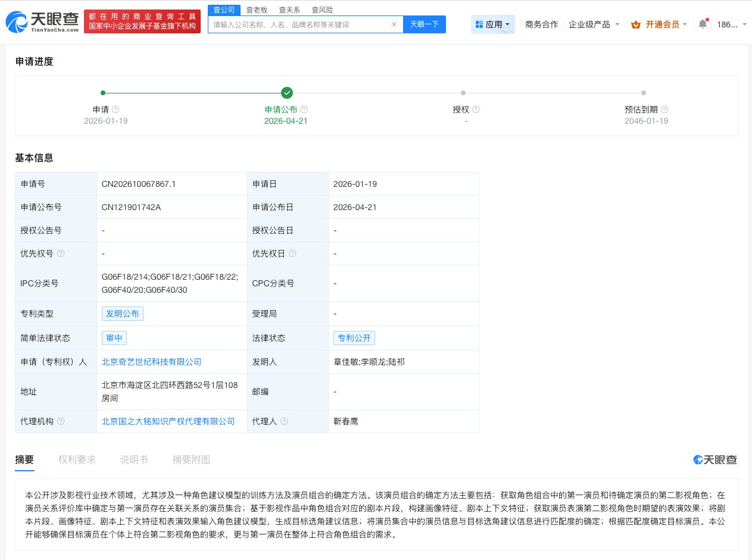Click the blue grid icon beside 应用
752x560 pixels.
coord(480,24)
